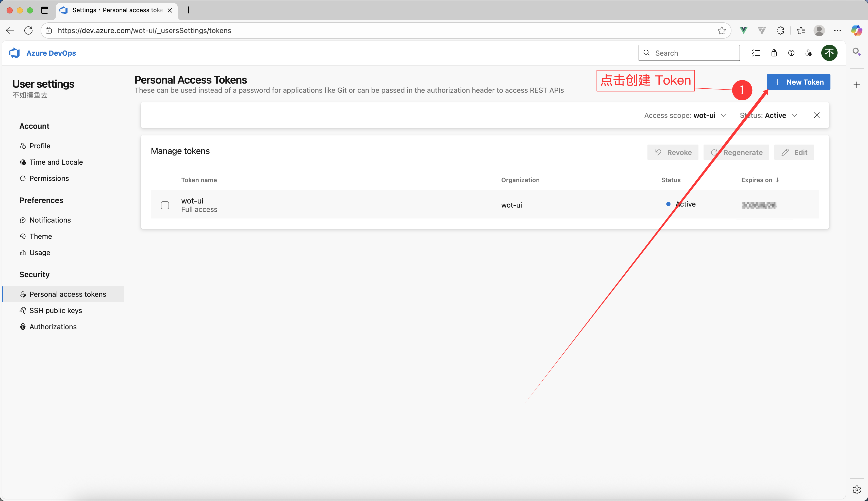This screenshot has width=868, height=501.
Task: Open the Help question mark icon
Action: (791, 53)
